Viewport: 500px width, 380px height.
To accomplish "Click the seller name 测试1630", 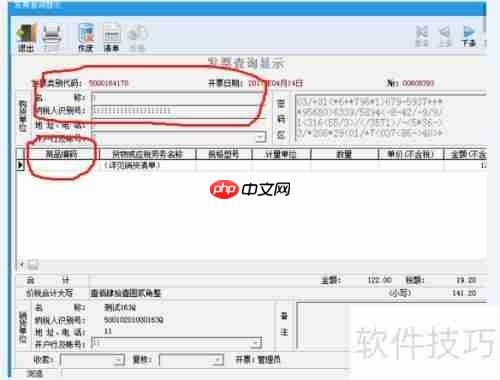I will (x=120, y=307).
